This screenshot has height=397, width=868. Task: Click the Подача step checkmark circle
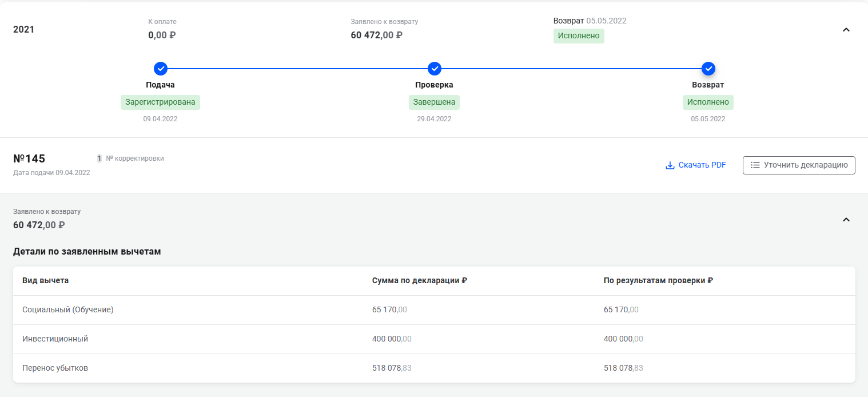pos(161,69)
